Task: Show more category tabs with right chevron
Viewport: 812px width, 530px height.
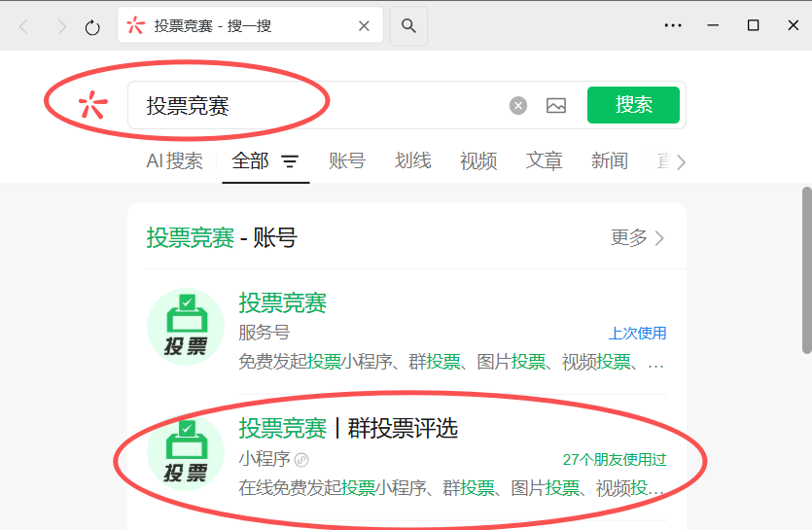Action: (681, 162)
